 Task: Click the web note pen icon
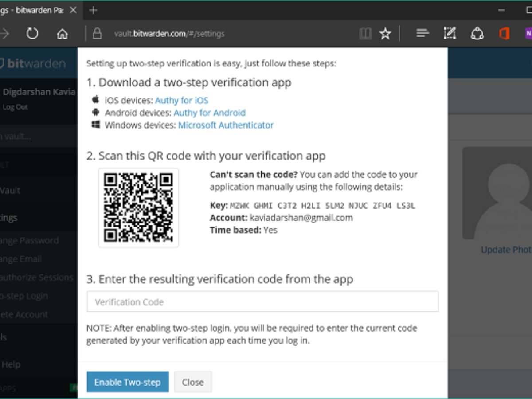(x=450, y=33)
